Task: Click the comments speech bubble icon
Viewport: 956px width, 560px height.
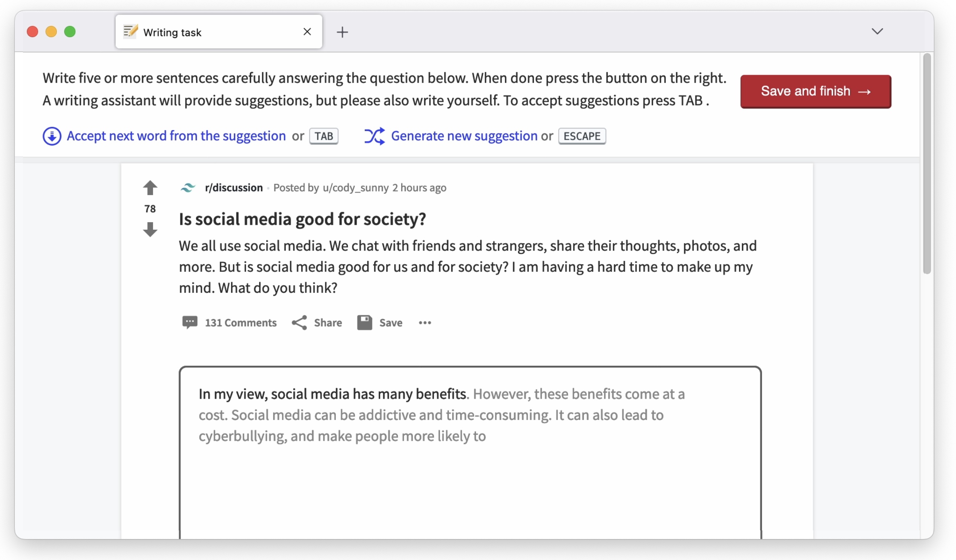Action: tap(189, 322)
